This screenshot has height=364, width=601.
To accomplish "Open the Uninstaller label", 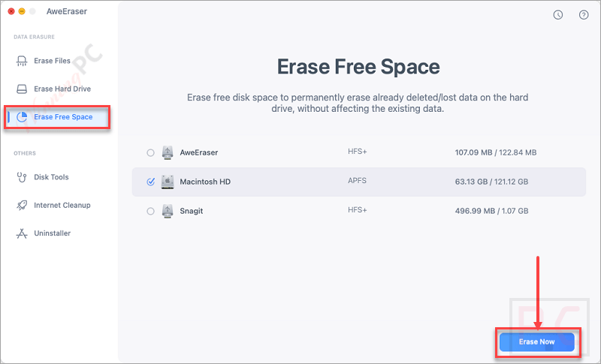I will [x=52, y=233].
